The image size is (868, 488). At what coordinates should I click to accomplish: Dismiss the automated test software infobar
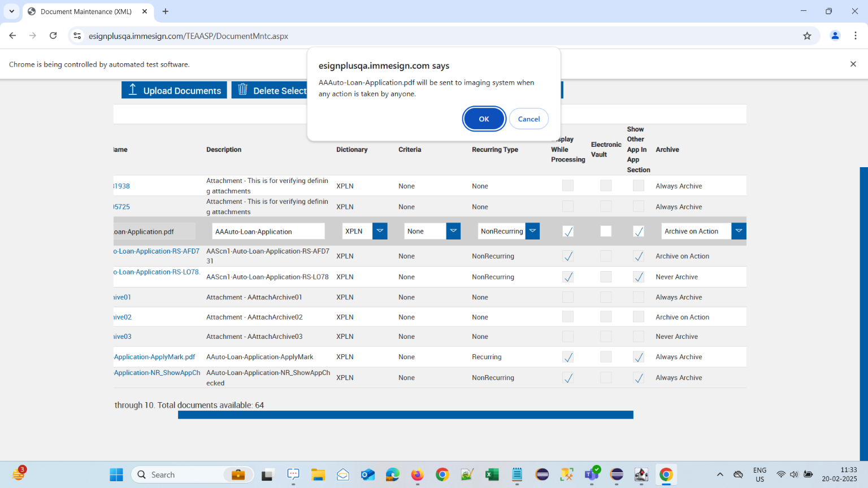click(853, 64)
